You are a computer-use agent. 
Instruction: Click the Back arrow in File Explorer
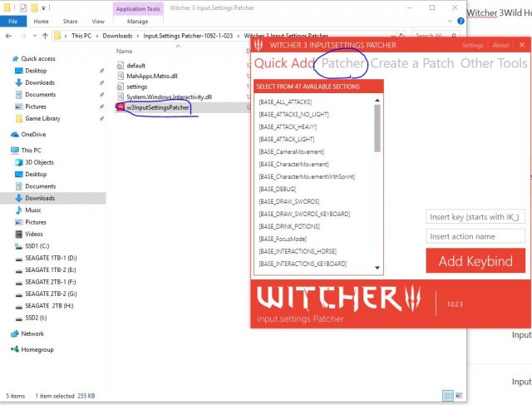(10, 37)
